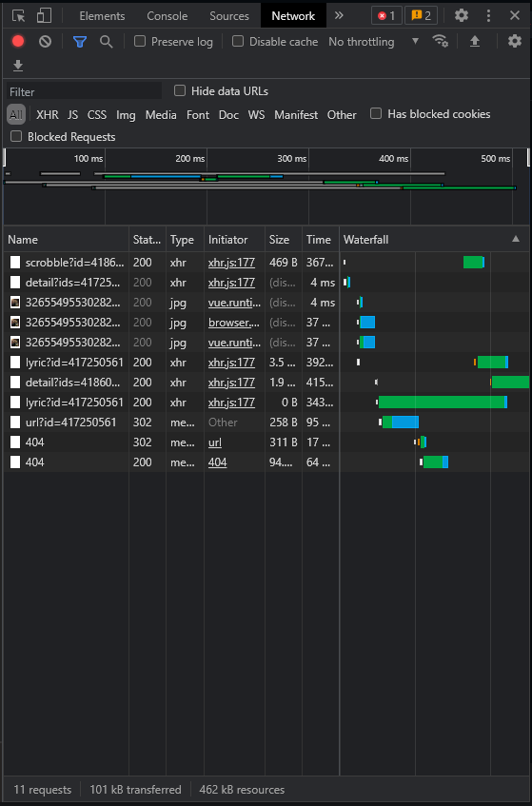Open the browser initiator link of the jpg

pos(234,323)
